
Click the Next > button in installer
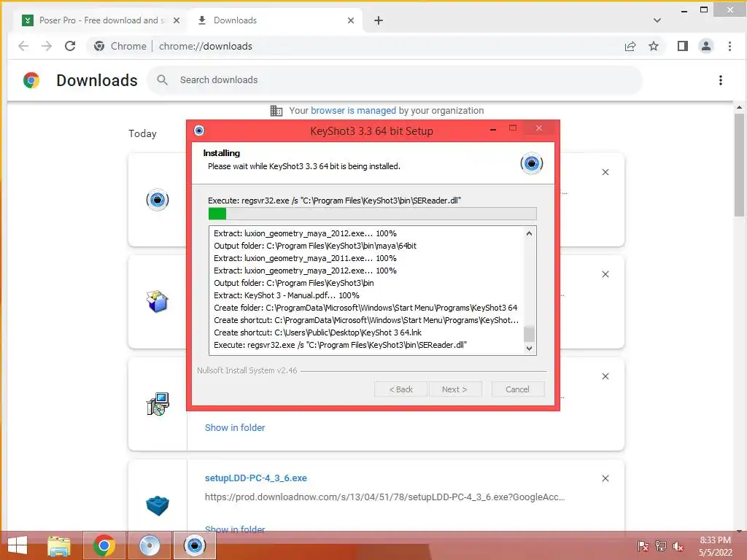(x=455, y=389)
